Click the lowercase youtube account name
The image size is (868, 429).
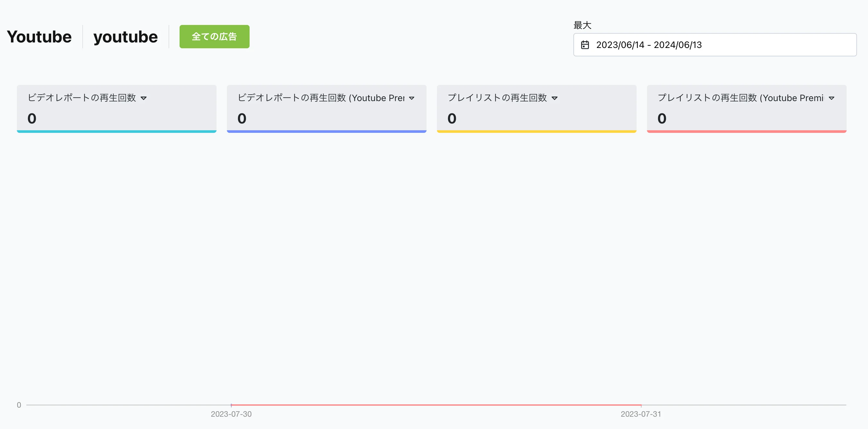125,37
